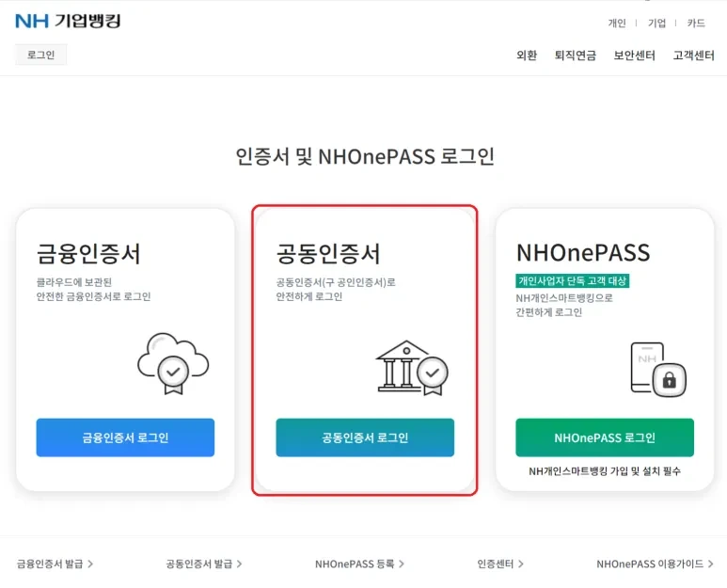Open the 외환 menu
727x588 pixels.
(527, 56)
